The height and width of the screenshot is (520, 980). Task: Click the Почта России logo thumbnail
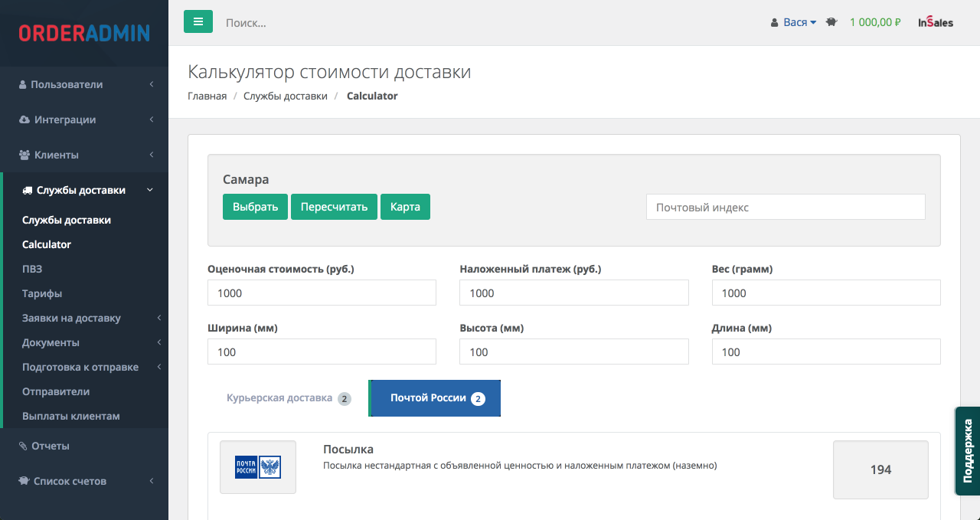pyautogui.click(x=258, y=467)
